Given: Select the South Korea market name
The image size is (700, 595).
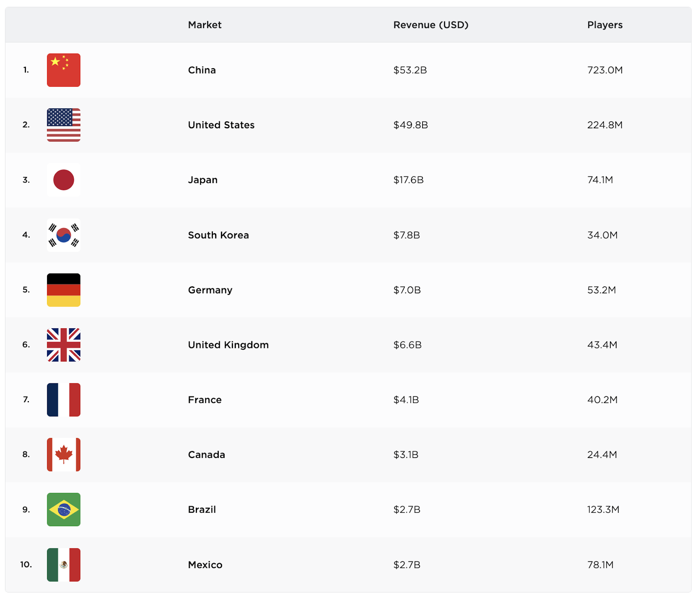Looking at the screenshot, I should (218, 235).
